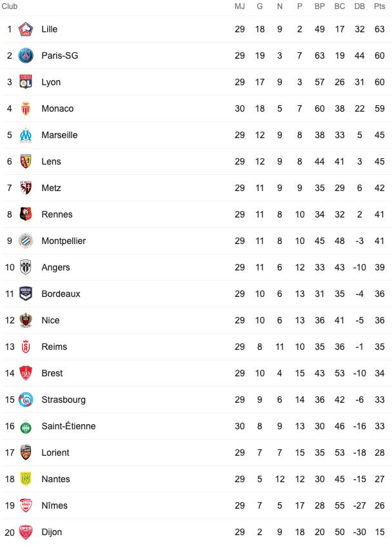
Task: Select the Angers team name
Action: coord(55,267)
